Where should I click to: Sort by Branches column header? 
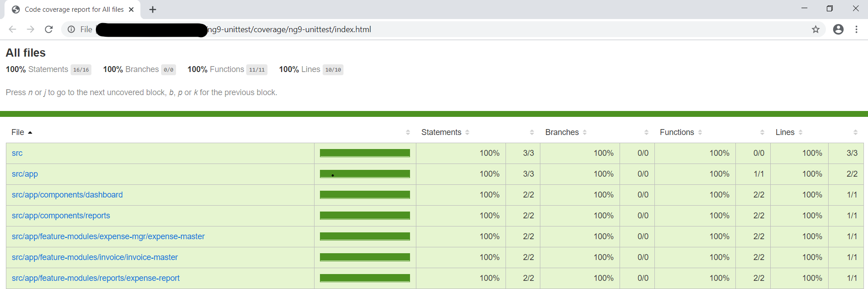coord(562,132)
